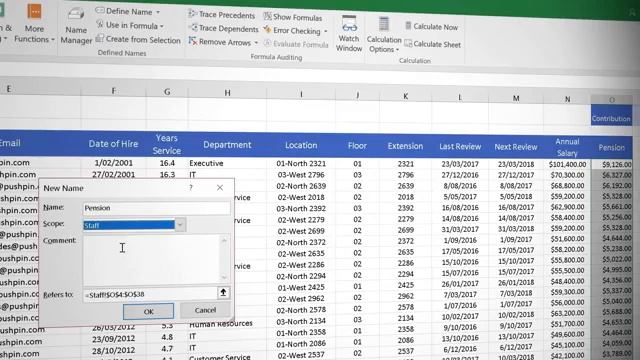This screenshot has height=360, width=640.
Task: Select column K header
Action: [405, 96]
